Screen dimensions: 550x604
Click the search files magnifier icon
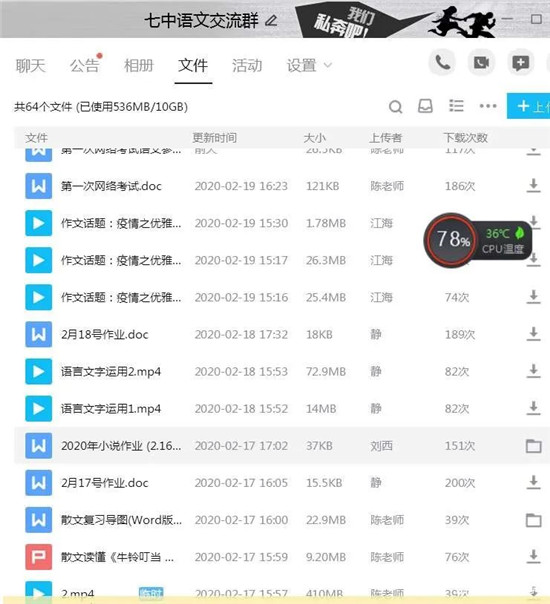(x=395, y=107)
